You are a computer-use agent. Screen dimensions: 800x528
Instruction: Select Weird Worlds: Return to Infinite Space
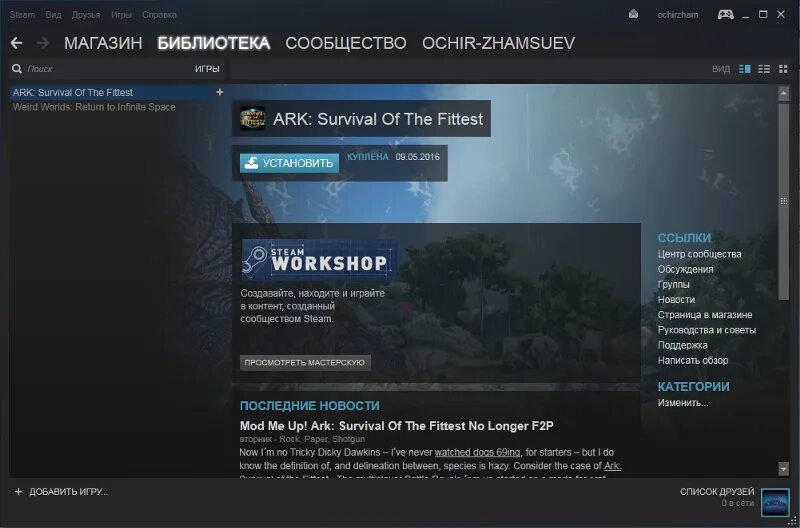pyautogui.click(x=94, y=107)
